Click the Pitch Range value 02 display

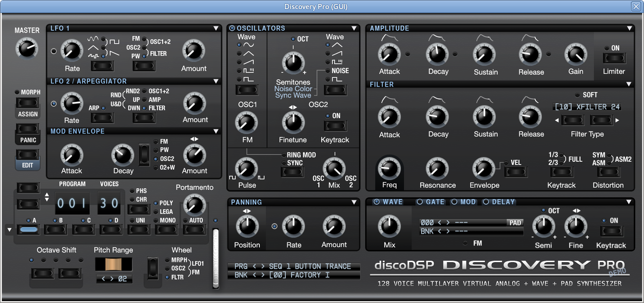[114, 279]
